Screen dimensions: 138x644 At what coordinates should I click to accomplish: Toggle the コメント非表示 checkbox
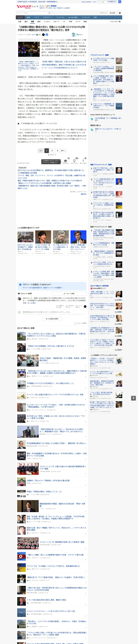click(75, 323)
